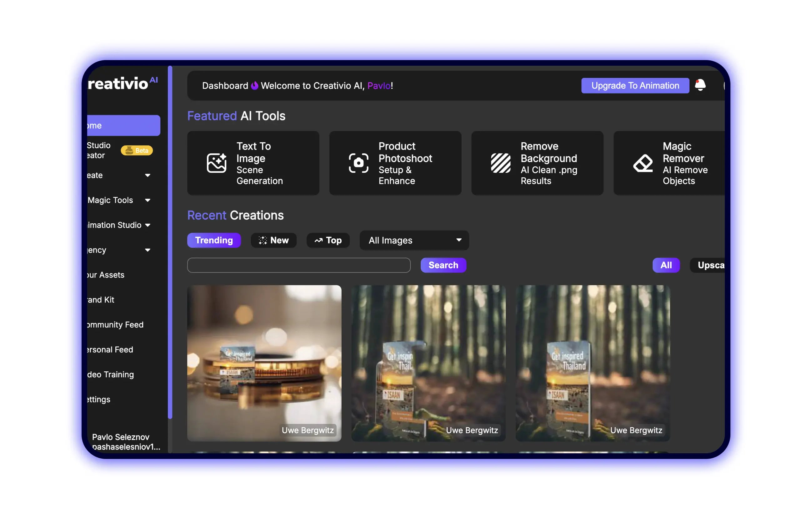This screenshot has height=519, width=812.
Task: Open the All Images dropdown
Action: coord(414,240)
